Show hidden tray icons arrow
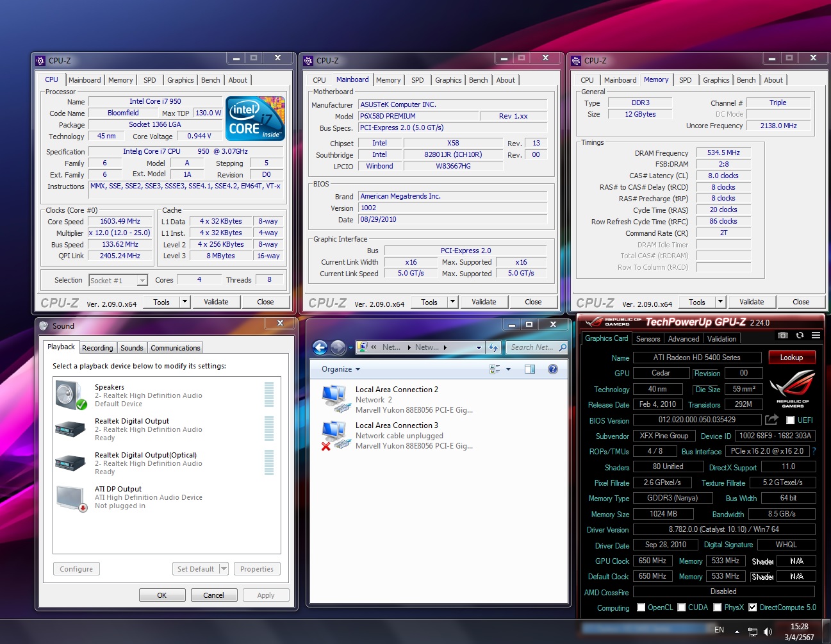This screenshot has width=831, height=644. pyautogui.click(x=737, y=632)
